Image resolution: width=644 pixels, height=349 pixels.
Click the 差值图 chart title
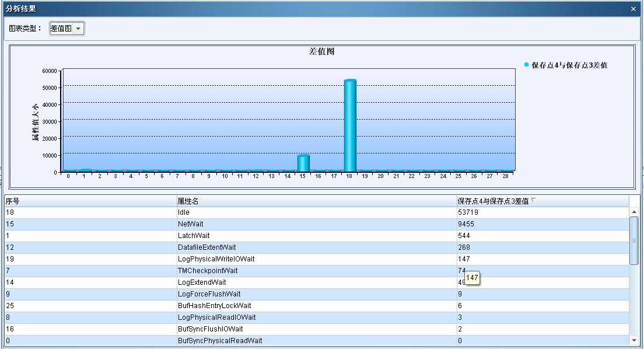point(321,51)
